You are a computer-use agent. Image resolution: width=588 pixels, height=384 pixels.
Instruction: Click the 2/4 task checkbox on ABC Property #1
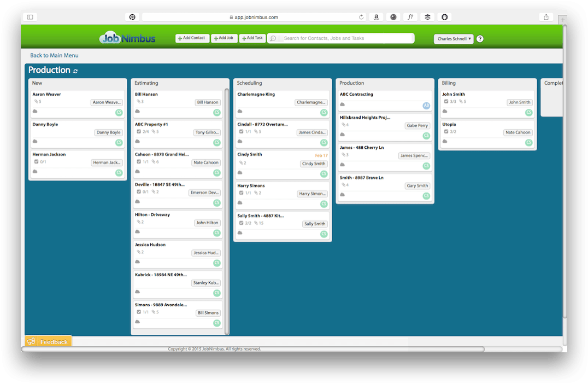tap(139, 132)
